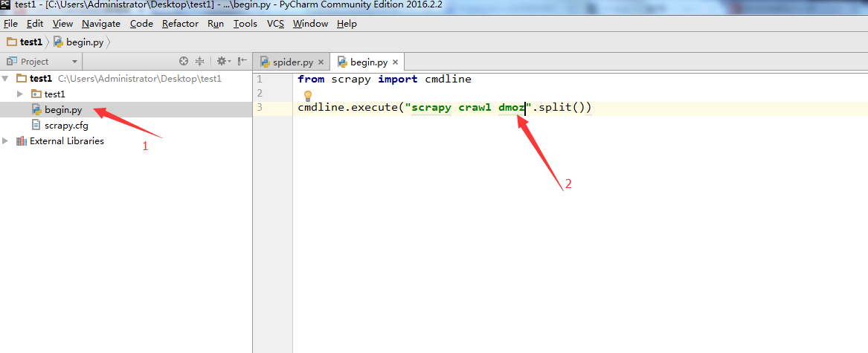Expand the inner test1 folder

click(x=20, y=94)
